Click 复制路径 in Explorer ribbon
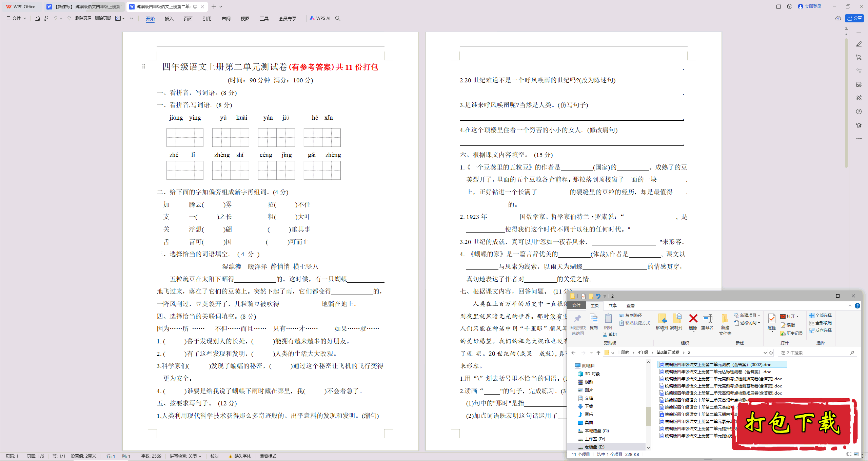This screenshot has height=461, width=868. 631,316
